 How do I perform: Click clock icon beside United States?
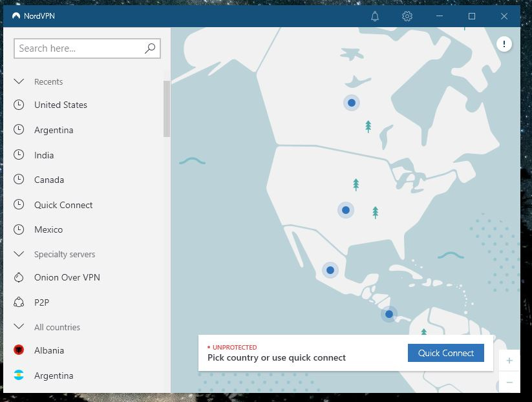click(x=19, y=105)
